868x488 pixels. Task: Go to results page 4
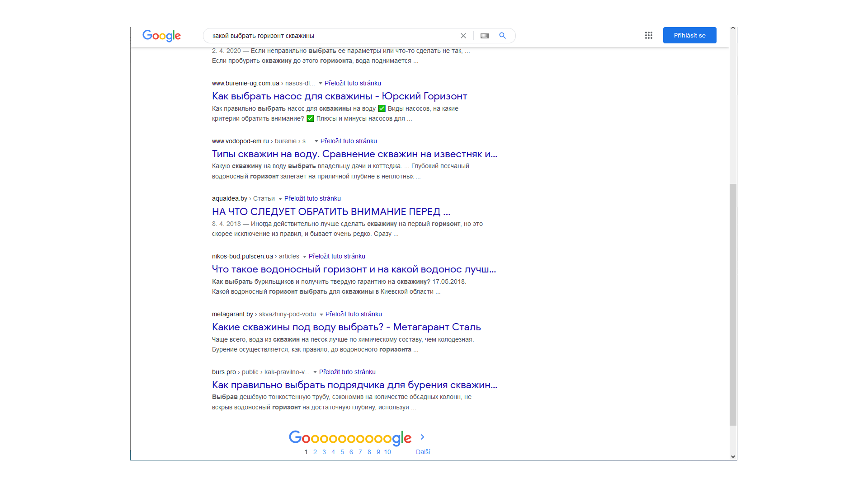tap(333, 452)
